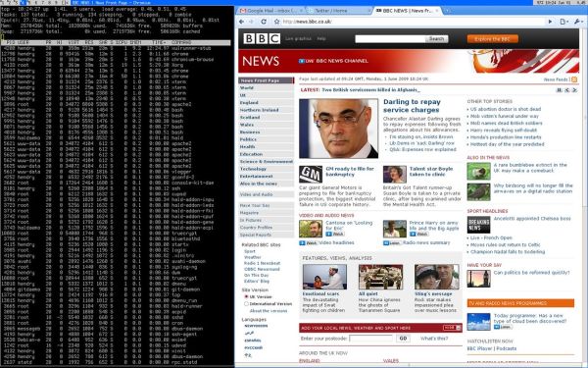Click the Go arrow beside the address bar
588x368 pixels.
click(550, 22)
